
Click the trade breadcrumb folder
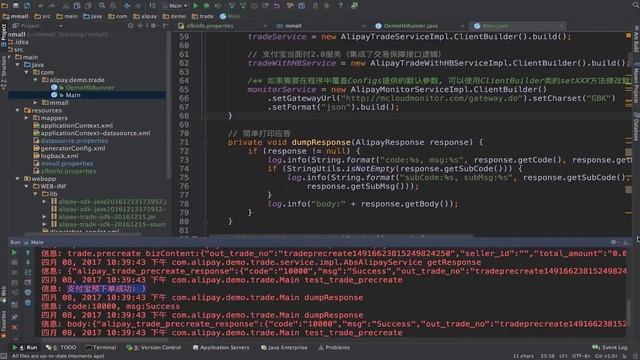tap(203, 16)
